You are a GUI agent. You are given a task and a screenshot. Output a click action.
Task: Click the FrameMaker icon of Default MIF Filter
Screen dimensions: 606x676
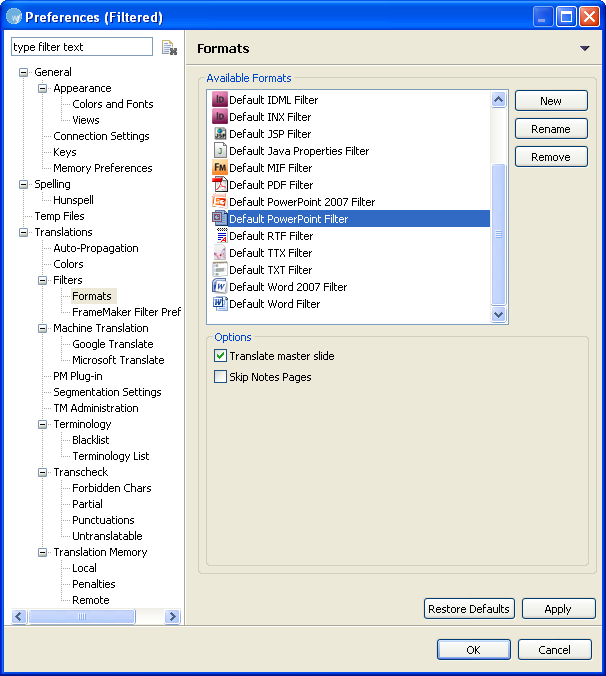pyautogui.click(x=220, y=168)
